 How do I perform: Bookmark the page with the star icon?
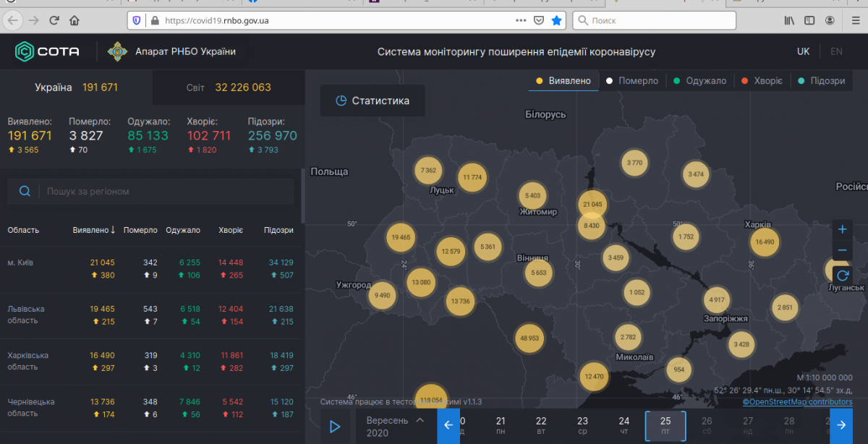tap(556, 20)
